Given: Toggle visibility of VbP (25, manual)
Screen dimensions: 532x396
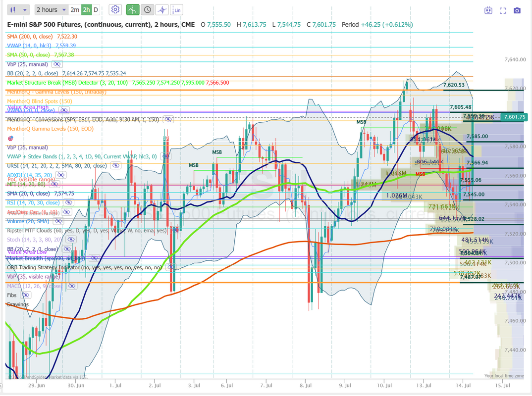Looking at the screenshot, I should coord(57,64).
